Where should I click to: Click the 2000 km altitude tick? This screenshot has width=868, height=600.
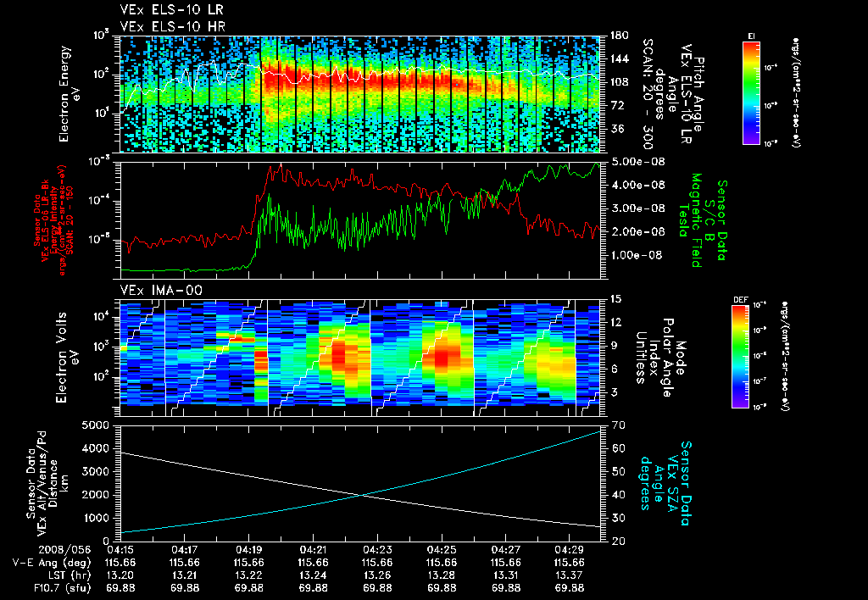coord(96,495)
